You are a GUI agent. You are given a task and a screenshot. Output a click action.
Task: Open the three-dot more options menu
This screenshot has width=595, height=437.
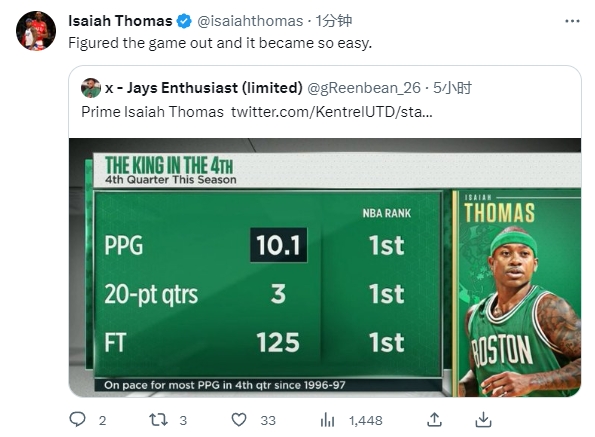[x=572, y=21]
